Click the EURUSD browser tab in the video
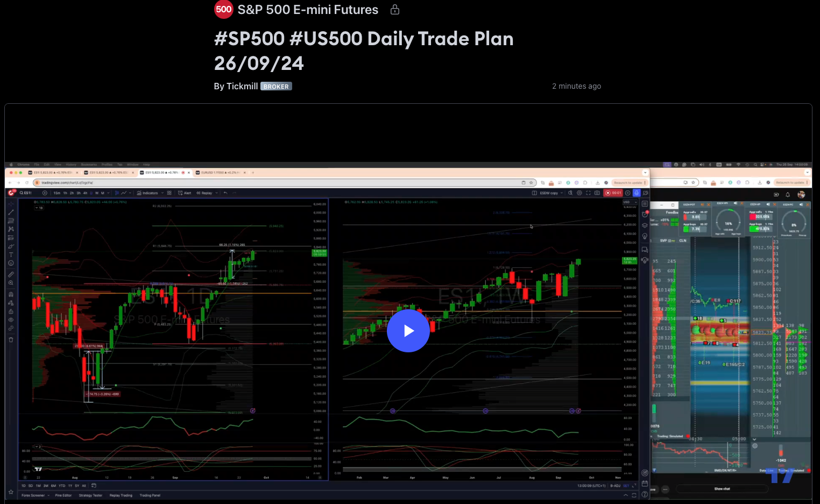 coord(221,173)
